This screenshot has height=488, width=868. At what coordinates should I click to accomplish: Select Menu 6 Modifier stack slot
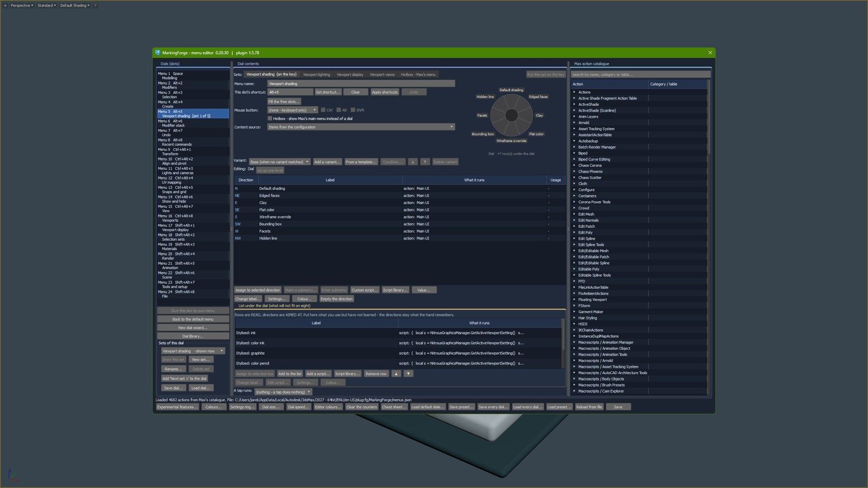[193, 123]
